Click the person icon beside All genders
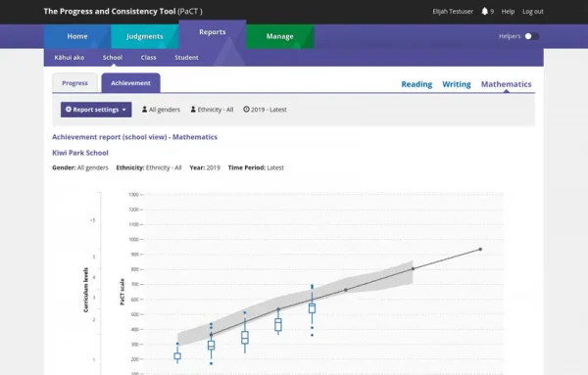588x375 pixels. (x=144, y=110)
